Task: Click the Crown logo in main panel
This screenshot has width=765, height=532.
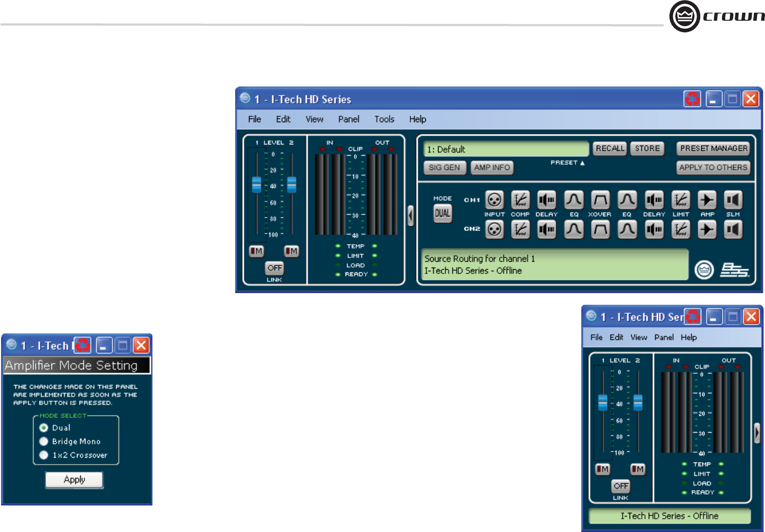Action: pos(704,270)
